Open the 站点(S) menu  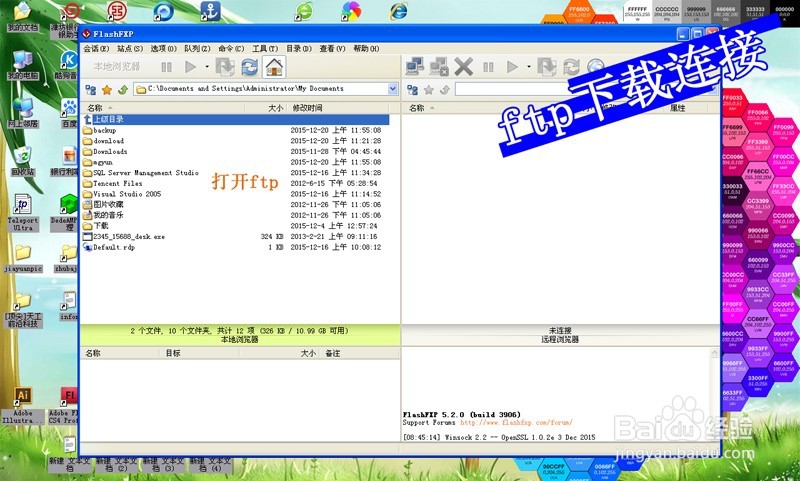click(130, 48)
